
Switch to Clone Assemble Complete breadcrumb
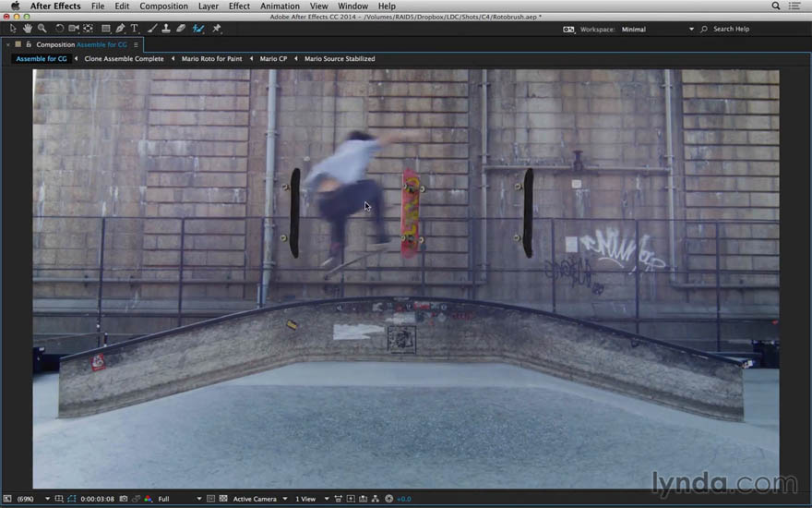point(124,58)
